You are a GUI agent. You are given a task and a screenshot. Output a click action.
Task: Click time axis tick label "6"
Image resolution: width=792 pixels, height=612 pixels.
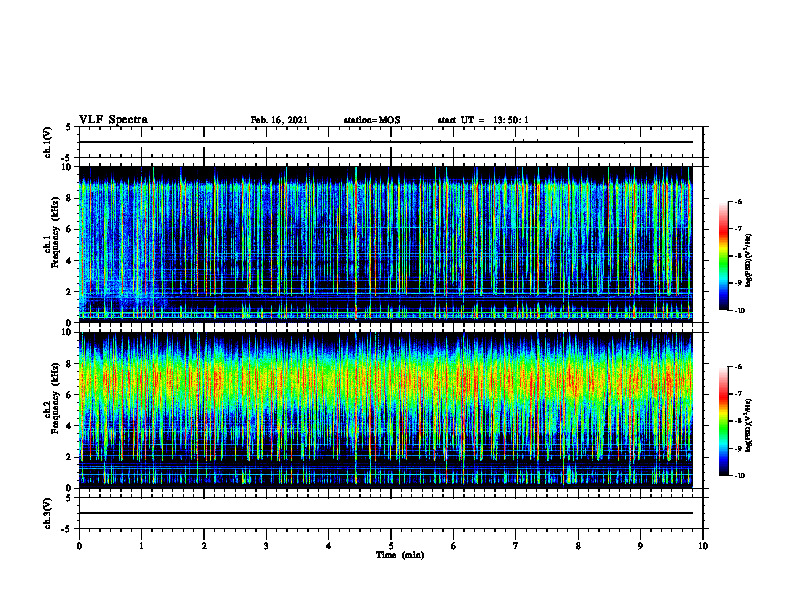coord(454,546)
